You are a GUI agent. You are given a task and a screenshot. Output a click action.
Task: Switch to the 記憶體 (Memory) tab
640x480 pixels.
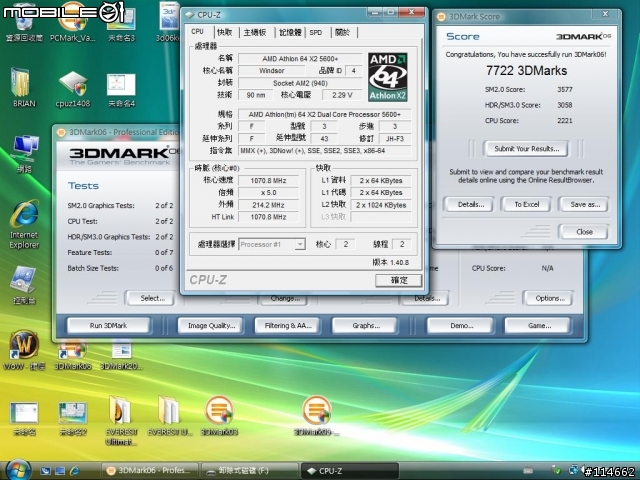tap(290, 32)
